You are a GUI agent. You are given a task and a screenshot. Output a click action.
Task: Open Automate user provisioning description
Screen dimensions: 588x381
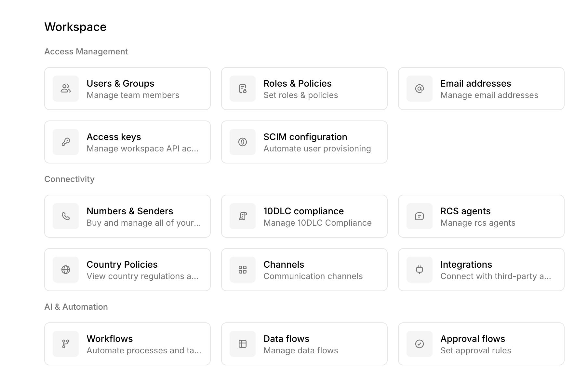click(317, 149)
